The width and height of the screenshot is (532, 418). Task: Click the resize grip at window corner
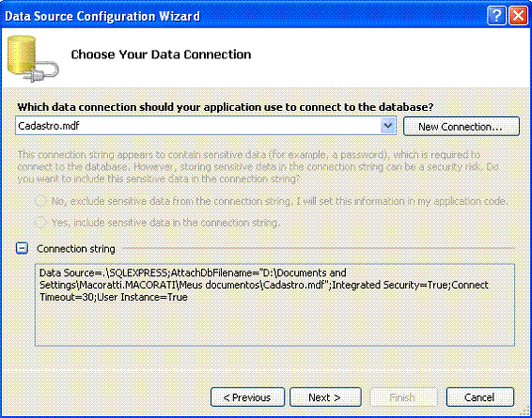526,412
